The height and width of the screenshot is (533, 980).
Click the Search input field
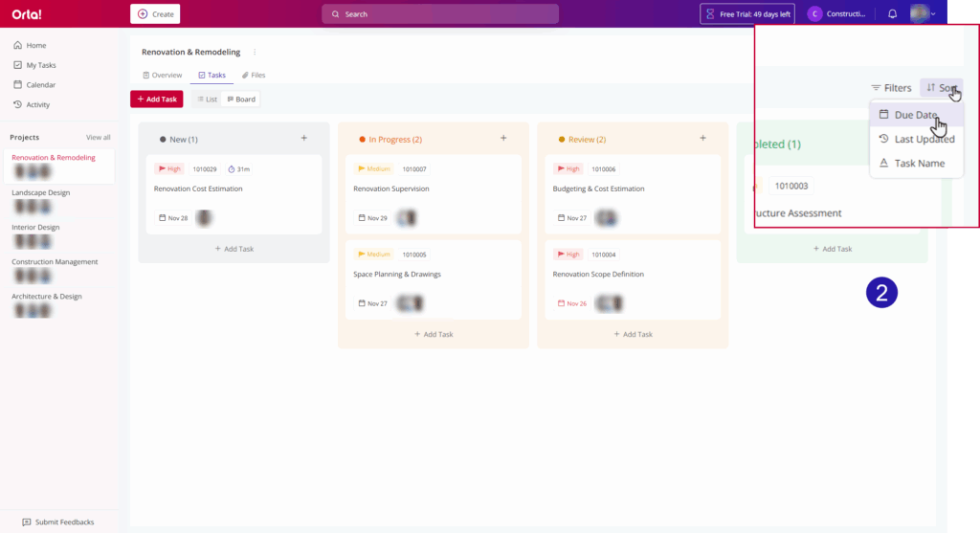[x=440, y=14]
